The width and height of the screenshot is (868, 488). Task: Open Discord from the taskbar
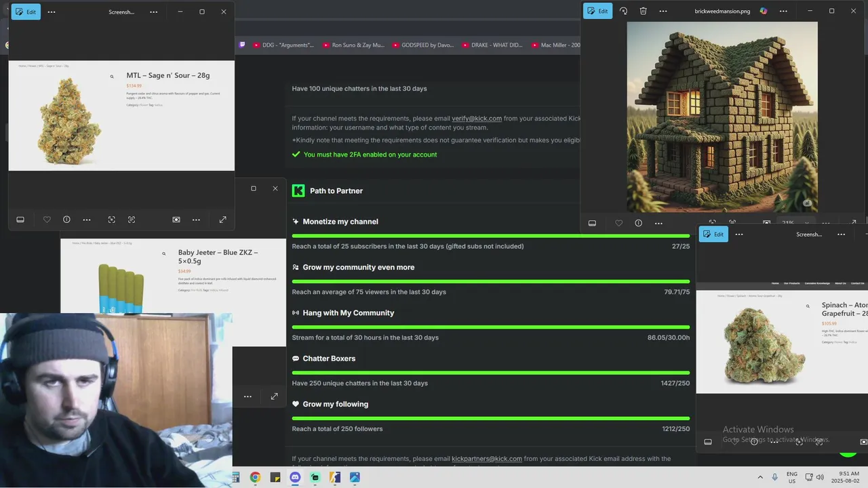click(x=295, y=477)
